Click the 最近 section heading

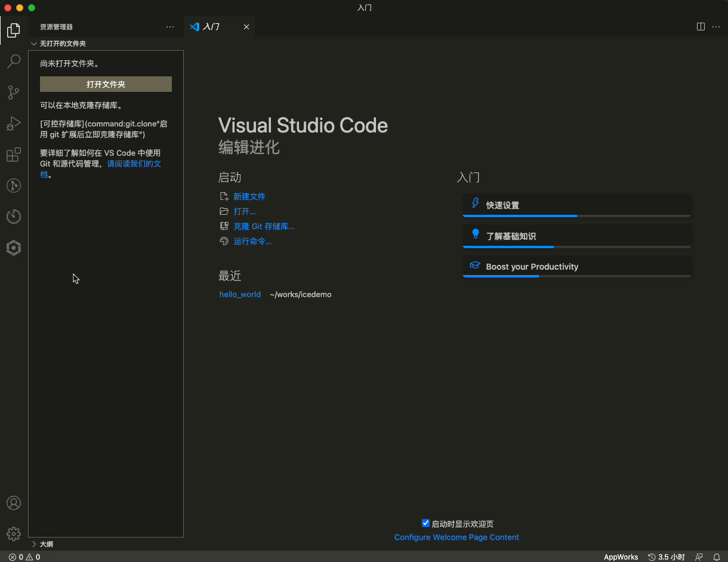pos(230,276)
